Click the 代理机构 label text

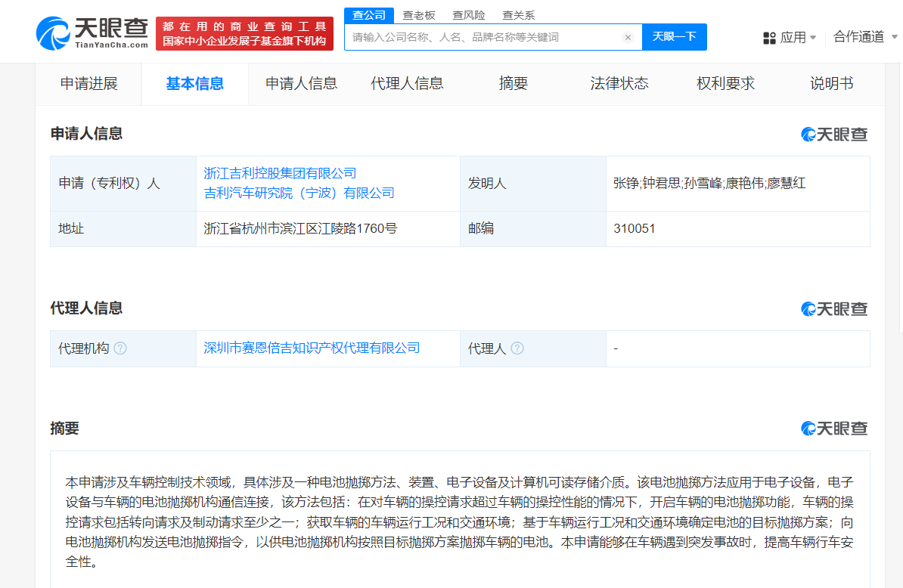(x=83, y=348)
